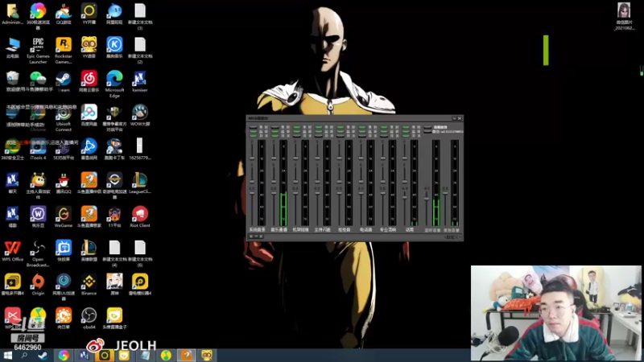
Task: Select the 此电脑 (This PC) desktop icon
Action: click(x=12, y=47)
